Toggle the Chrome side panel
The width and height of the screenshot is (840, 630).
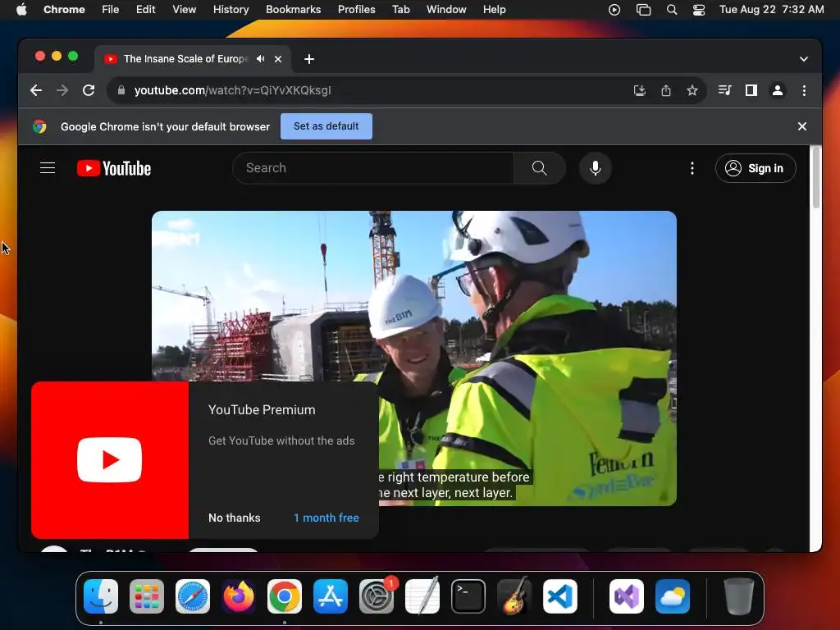[x=751, y=90]
